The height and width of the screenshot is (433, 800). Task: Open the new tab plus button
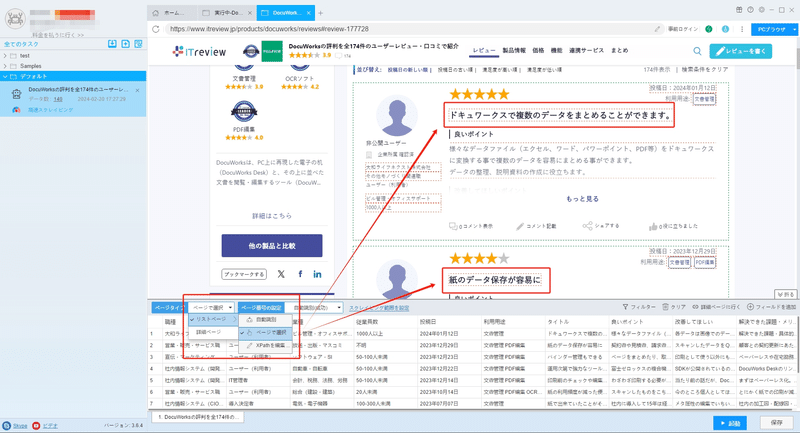click(x=320, y=13)
